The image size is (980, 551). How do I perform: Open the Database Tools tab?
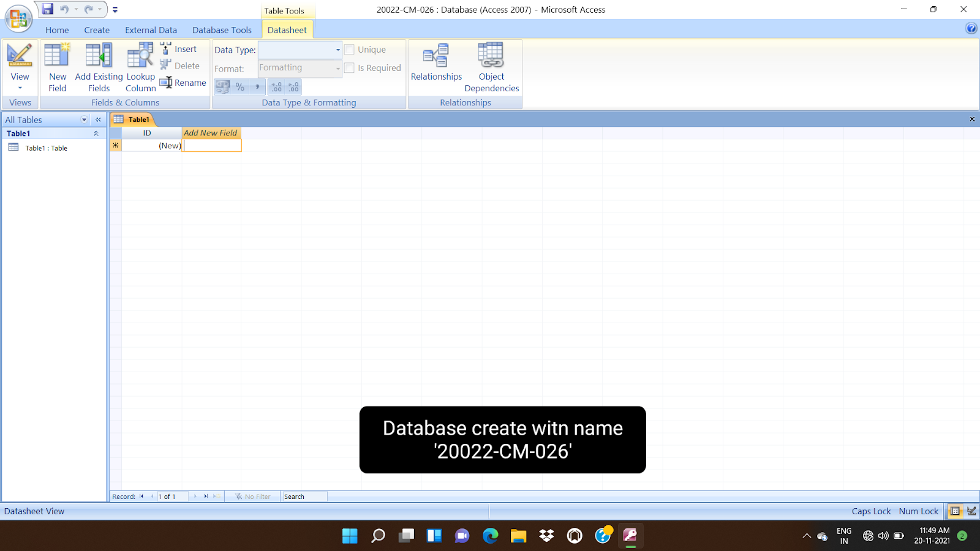pos(222,30)
